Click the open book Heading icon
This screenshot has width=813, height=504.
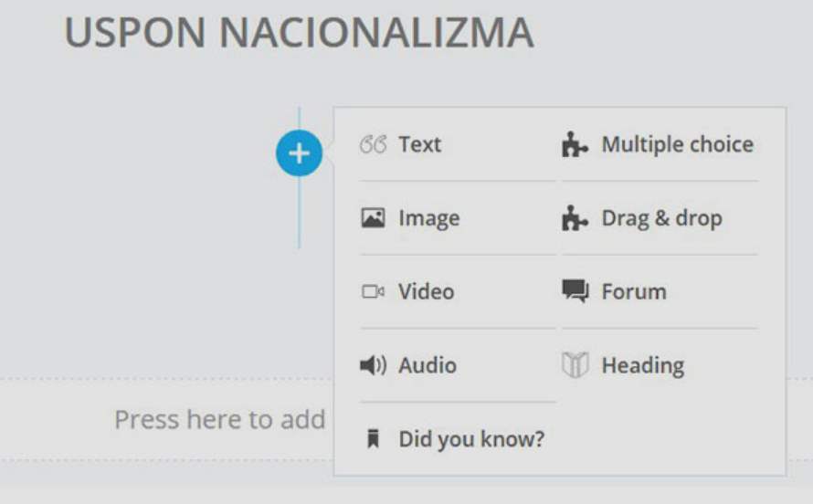(575, 366)
